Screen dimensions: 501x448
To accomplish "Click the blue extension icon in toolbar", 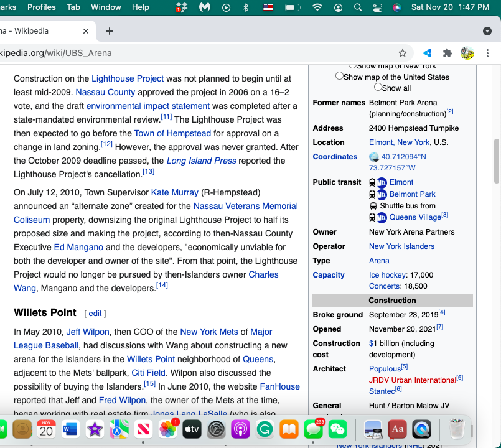I will click(428, 53).
